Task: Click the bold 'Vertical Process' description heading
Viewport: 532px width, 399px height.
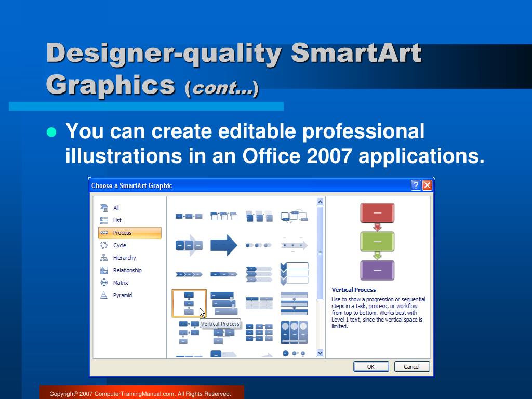Action: click(354, 290)
